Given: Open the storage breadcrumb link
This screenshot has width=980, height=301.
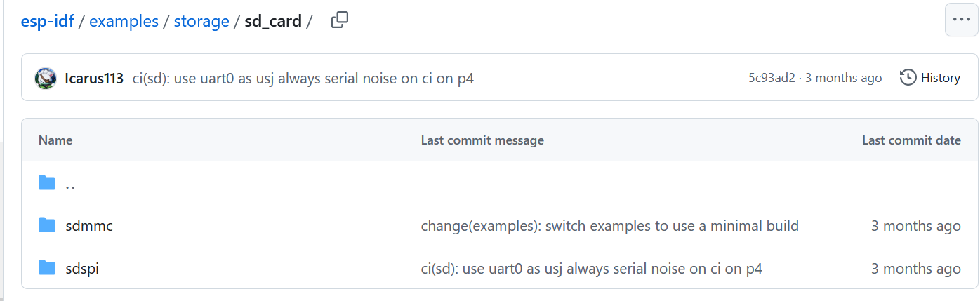Looking at the screenshot, I should tap(201, 21).
